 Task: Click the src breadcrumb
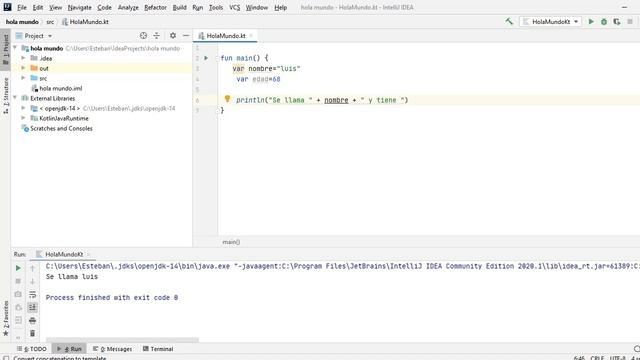point(50,22)
